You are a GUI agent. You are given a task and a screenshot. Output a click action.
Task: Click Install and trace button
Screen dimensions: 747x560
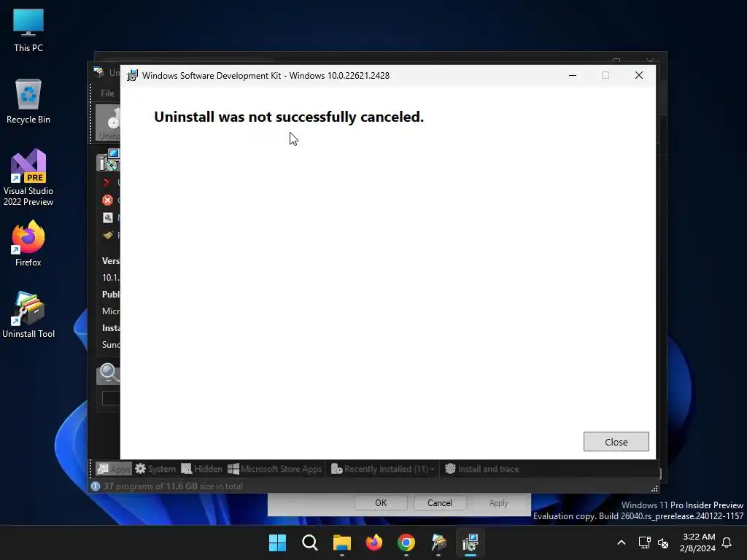pos(481,469)
